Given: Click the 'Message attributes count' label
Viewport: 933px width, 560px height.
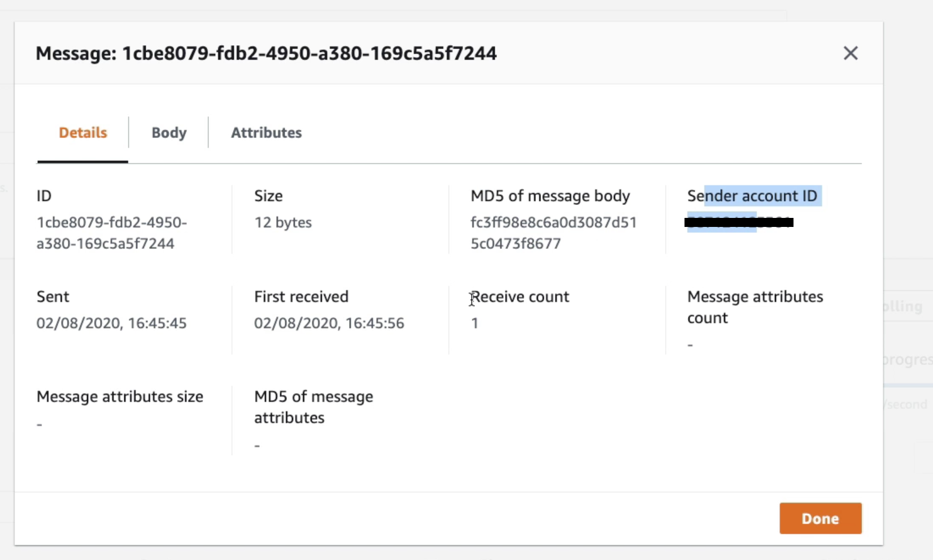Looking at the screenshot, I should click(x=755, y=307).
